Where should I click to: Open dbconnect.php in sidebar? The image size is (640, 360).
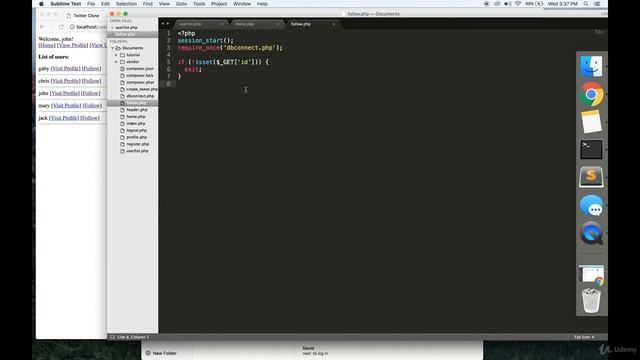coord(140,96)
